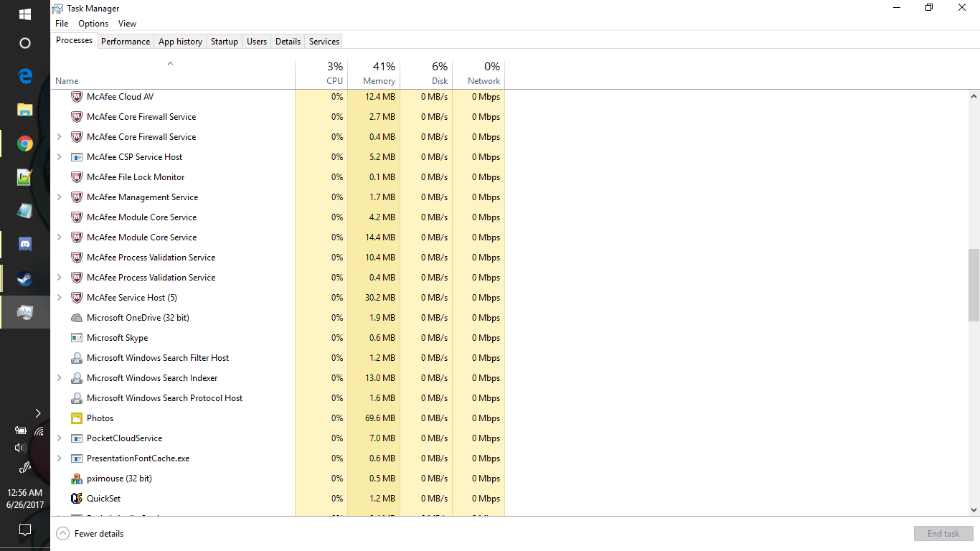The image size is (980, 551).
Task: Expand the McAfee Process Validation Service 0.4 MB row
Action: (x=60, y=278)
